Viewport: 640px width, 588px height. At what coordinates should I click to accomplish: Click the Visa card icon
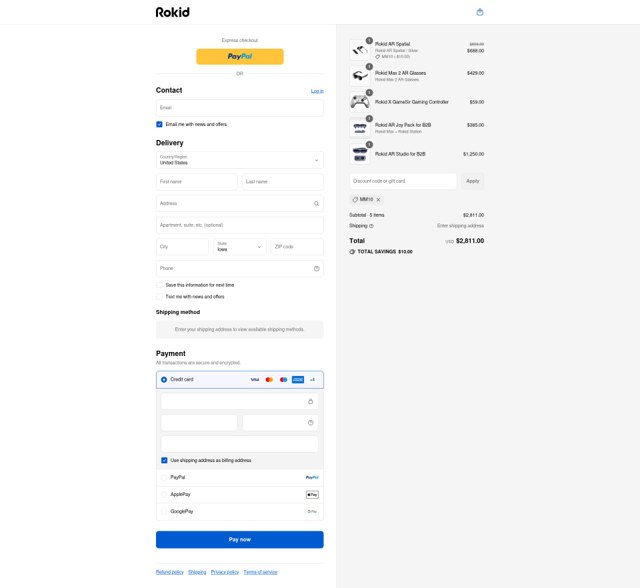255,379
